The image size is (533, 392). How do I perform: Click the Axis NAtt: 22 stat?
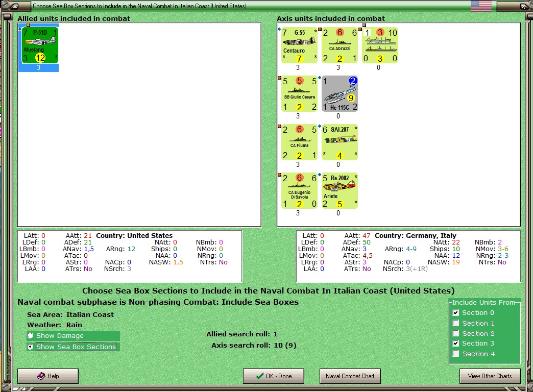click(x=446, y=242)
